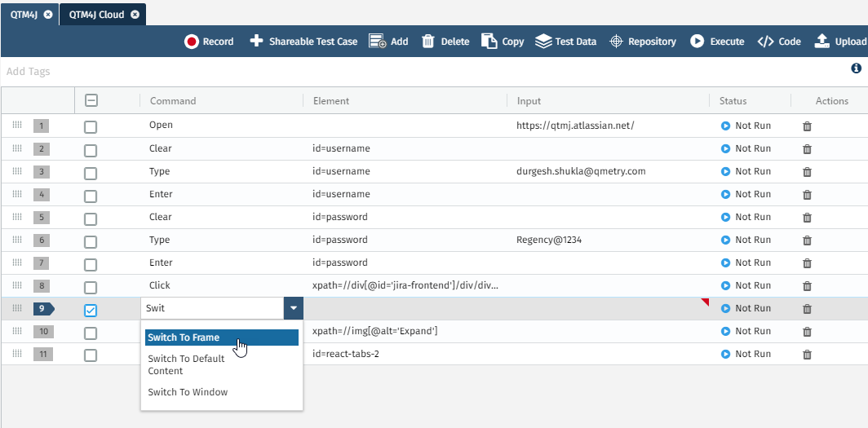This screenshot has height=428, width=868.
Task: Collapse the command dropdown arrow on step 9
Action: coord(293,309)
